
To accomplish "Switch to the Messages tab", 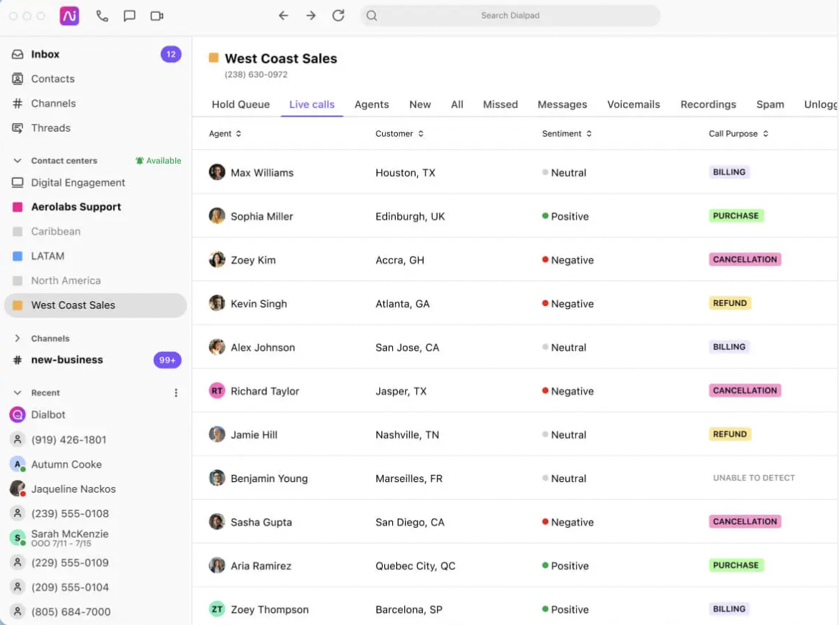I will coord(562,104).
